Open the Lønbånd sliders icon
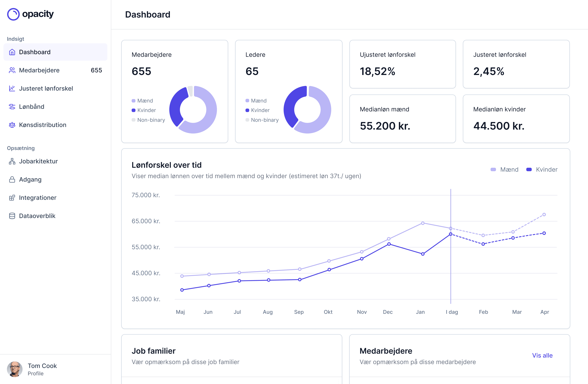The width and height of the screenshot is (588, 384). pos(12,107)
